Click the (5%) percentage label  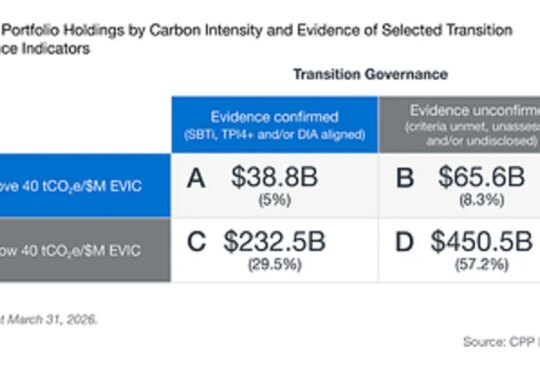click(274, 201)
